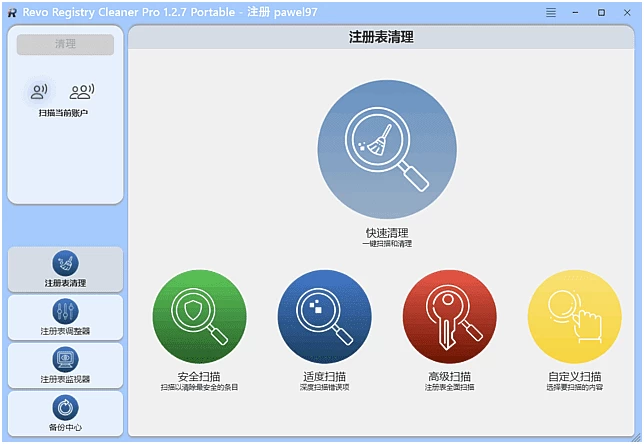
Task: Minimize the Revo Registry Cleaner window
Action: [x=576, y=12]
